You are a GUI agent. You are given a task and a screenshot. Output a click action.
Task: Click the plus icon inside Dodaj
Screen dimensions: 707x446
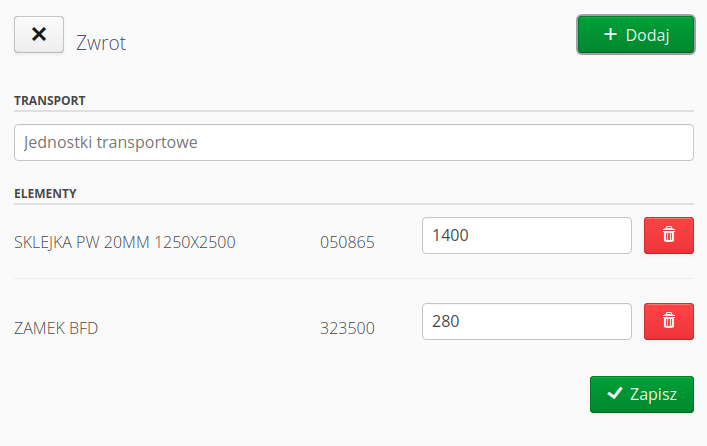[611, 34]
